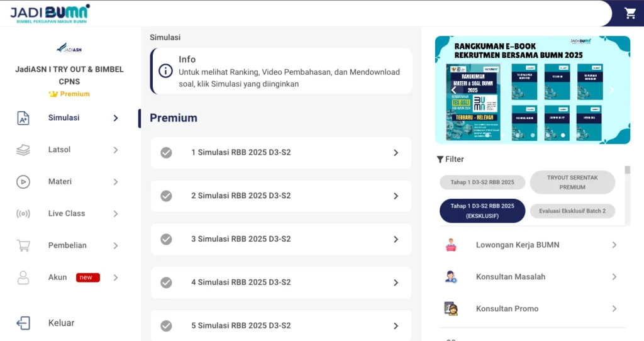
Task: Open Konsultan Masalah link
Action: tap(511, 277)
